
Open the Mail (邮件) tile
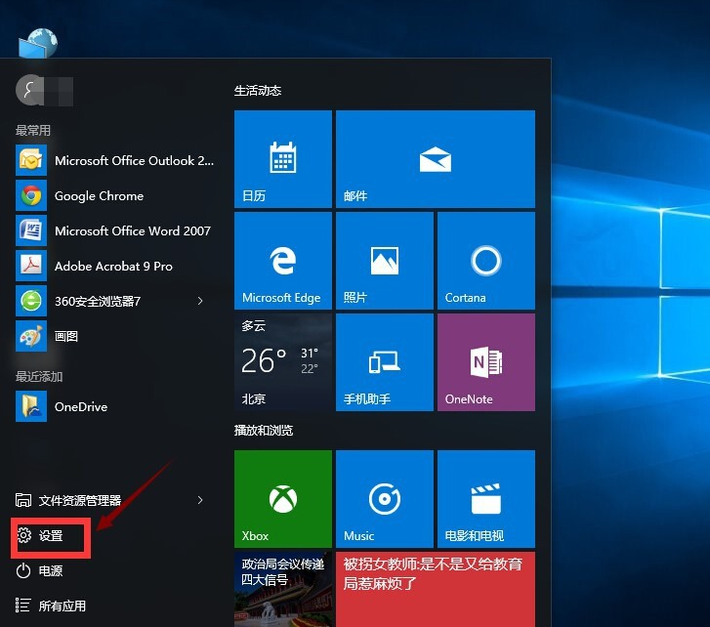pos(435,158)
